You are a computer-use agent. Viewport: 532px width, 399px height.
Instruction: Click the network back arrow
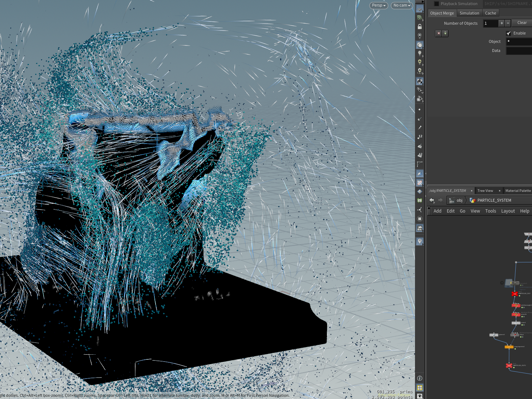coord(432,200)
